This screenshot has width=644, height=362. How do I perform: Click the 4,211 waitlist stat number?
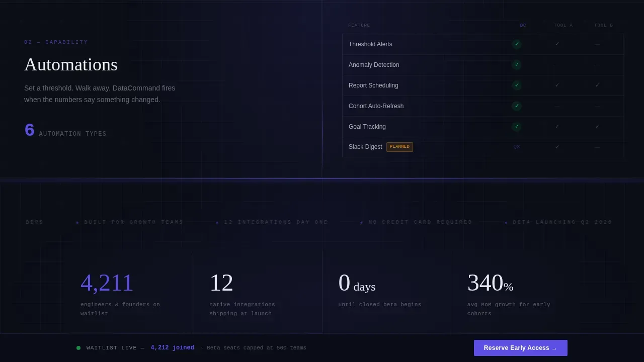[107, 283]
